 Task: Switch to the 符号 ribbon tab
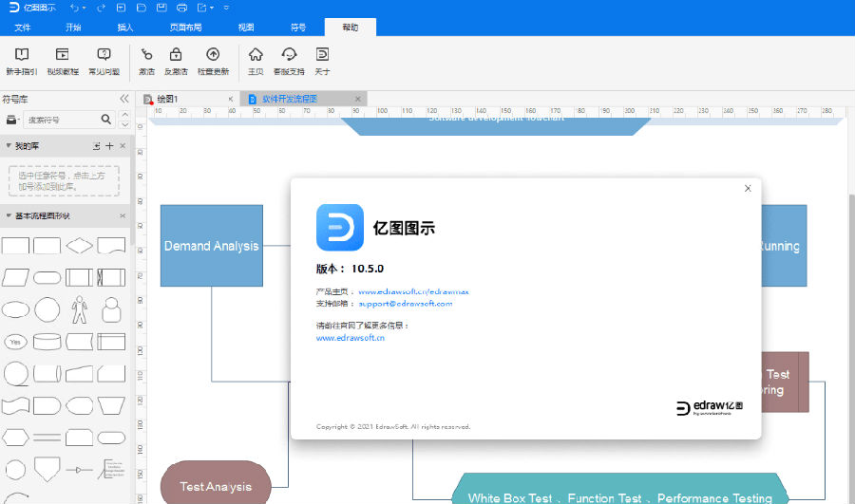pos(298,28)
